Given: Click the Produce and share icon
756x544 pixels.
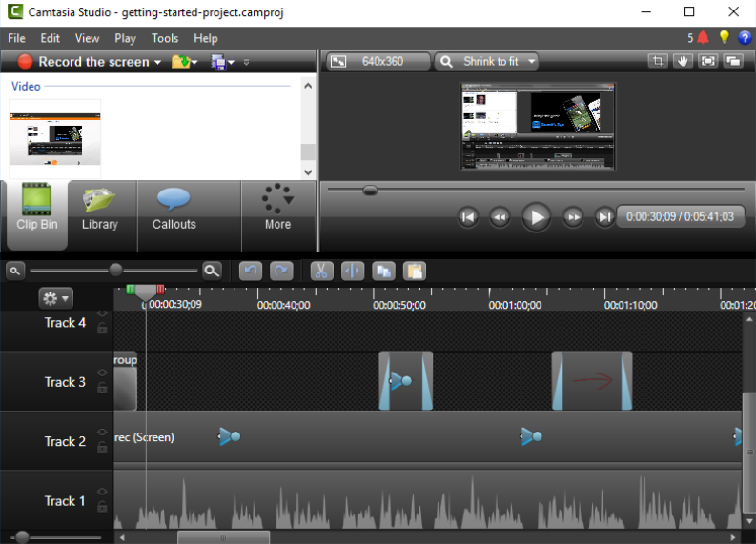Looking at the screenshot, I should pyautogui.click(x=218, y=62).
